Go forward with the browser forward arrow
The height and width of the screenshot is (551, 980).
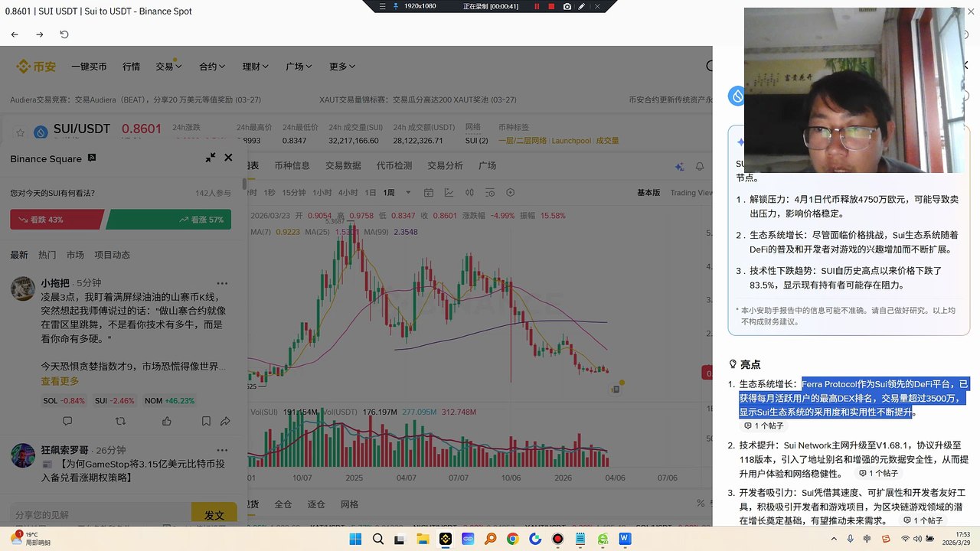(x=40, y=34)
